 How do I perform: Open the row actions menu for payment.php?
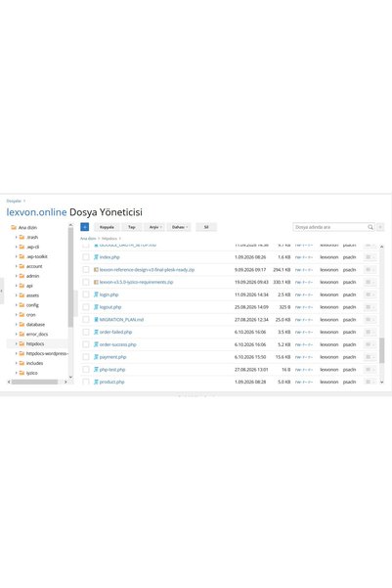coord(370,357)
